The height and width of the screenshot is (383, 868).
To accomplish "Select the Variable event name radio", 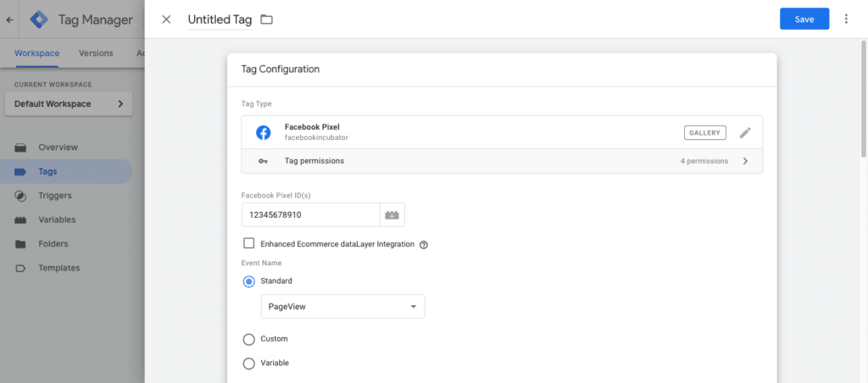I will [x=249, y=363].
